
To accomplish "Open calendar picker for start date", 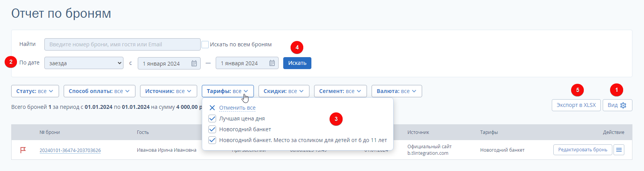I will tap(194, 63).
